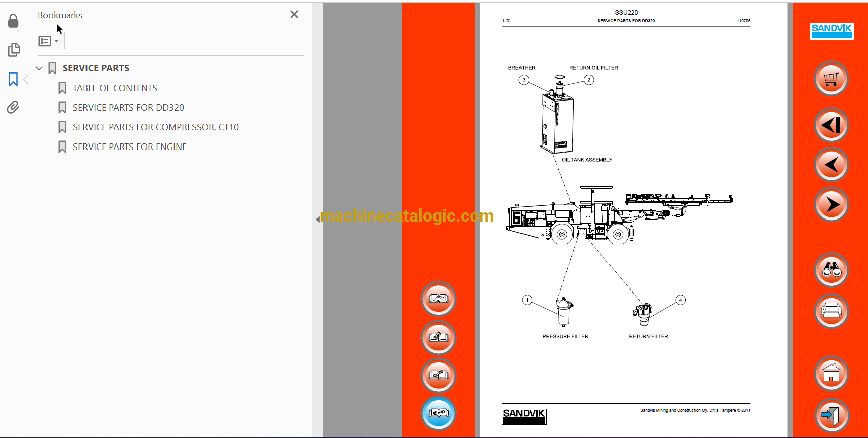Image resolution: width=868 pixels, height=438 pixels.
Task: Click the bookmark icon beside SERVICE PARTS FOR ENGINE
Action: 62,147
